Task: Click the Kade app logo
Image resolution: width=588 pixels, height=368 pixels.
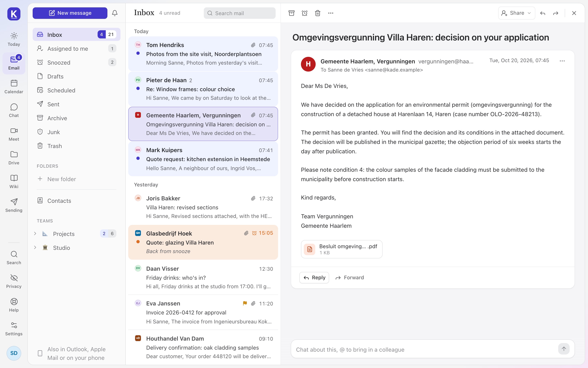Action: tap(14, 14)
